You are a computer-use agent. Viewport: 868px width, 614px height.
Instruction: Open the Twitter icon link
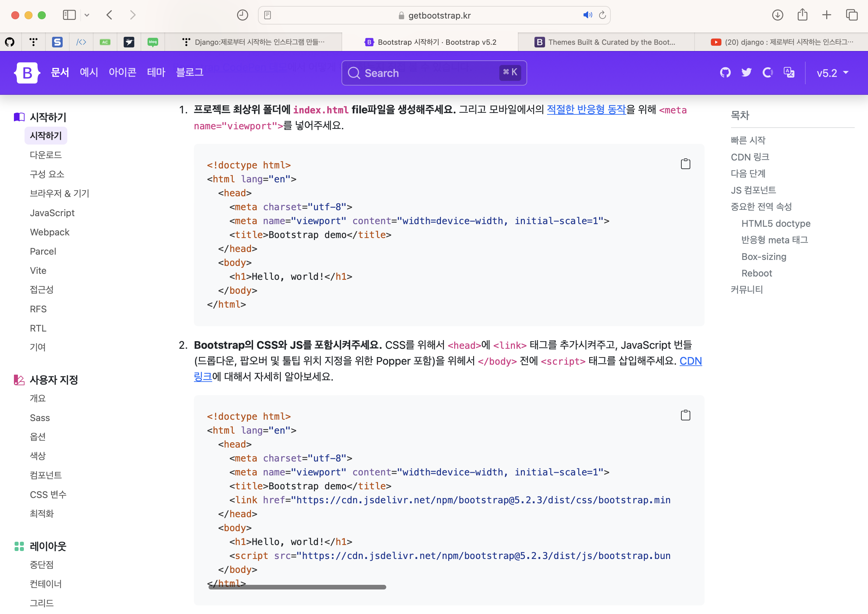tap(746, 73)
